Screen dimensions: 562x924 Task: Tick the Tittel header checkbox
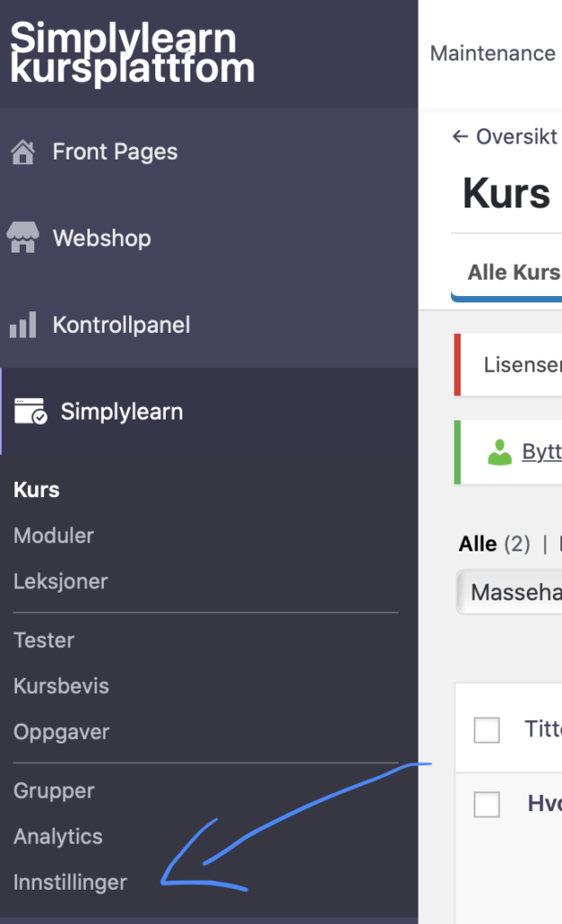coord(487,730)
